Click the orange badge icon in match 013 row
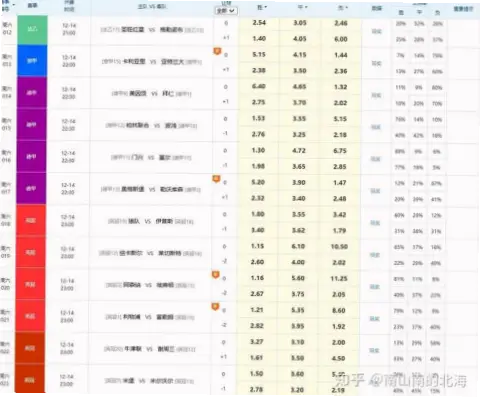Image resolution: width=480 pixels, height=397 pixels. tap(217, 51)
